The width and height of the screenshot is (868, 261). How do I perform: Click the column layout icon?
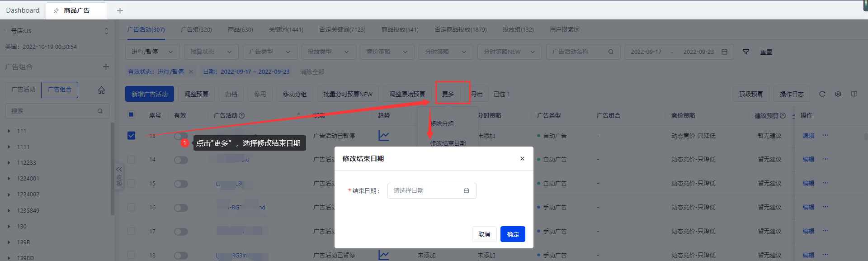point(854,94)
